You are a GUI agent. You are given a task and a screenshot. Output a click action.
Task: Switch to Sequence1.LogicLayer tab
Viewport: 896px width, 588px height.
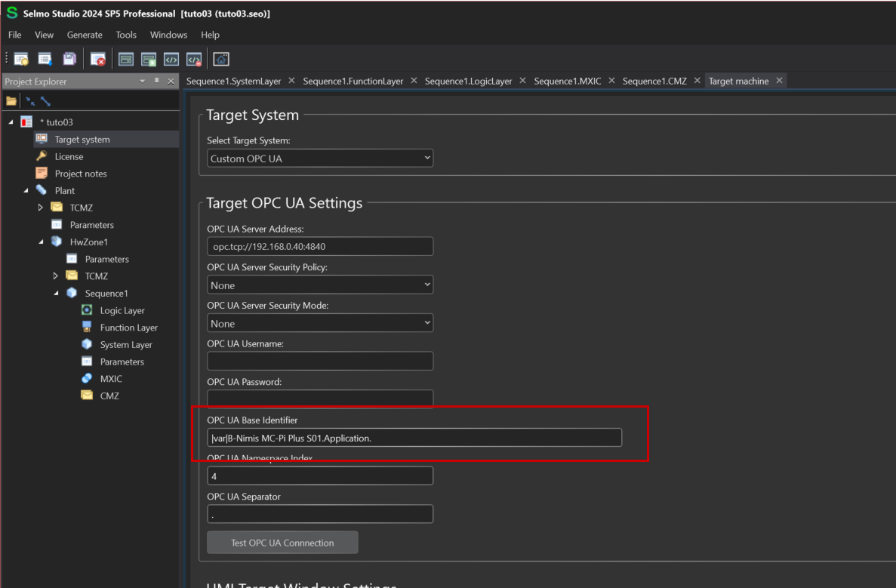point(469,82)
